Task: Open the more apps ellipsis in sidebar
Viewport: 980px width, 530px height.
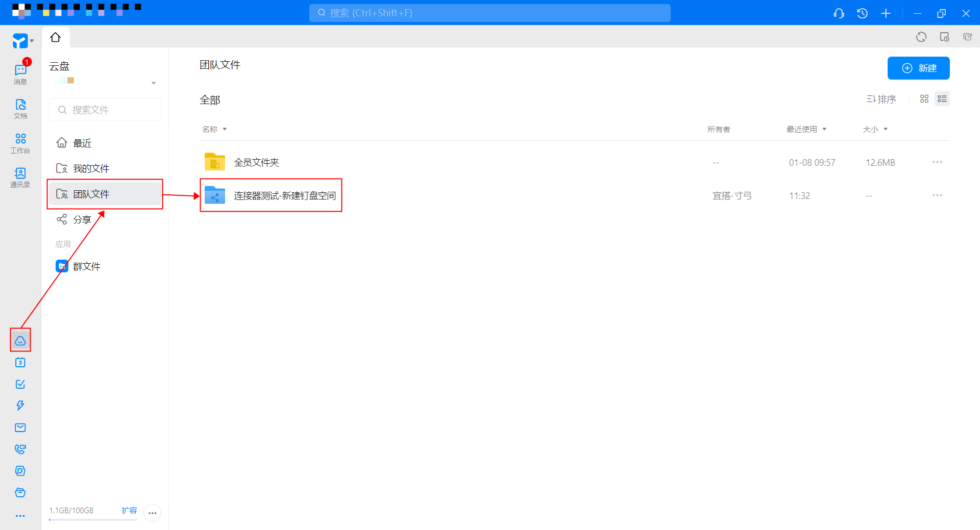Action: click(x=20, y=516)
